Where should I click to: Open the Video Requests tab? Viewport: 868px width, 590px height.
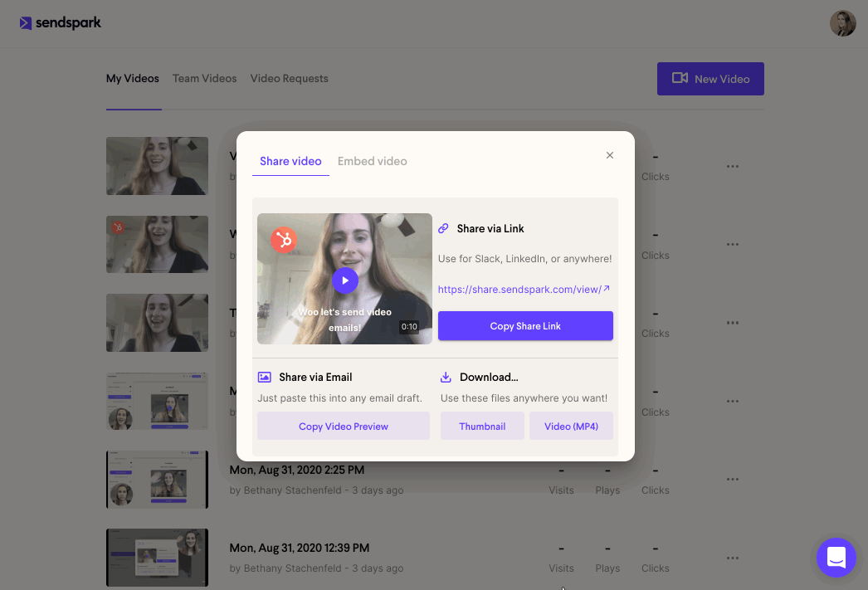click(289, 79)
